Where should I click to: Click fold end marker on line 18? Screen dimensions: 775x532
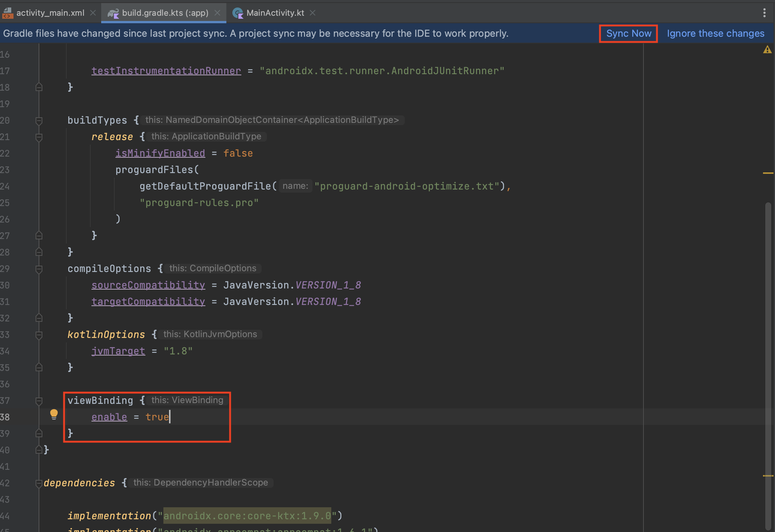click(x=39, y=87)
